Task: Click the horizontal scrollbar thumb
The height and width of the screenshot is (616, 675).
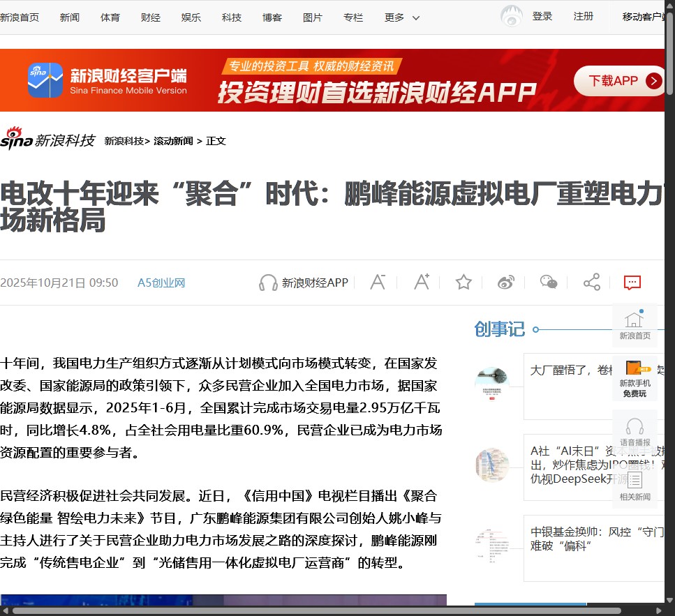Action: point(316,611)
